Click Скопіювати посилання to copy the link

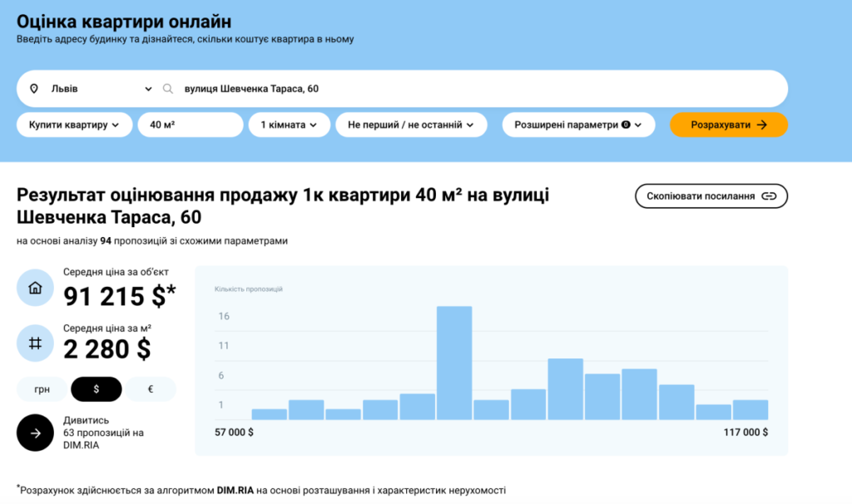[711, 196]
